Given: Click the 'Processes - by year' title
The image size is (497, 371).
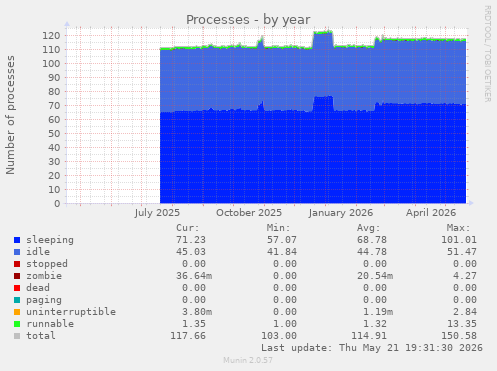Looking at the screenshot, I should 248,20.
